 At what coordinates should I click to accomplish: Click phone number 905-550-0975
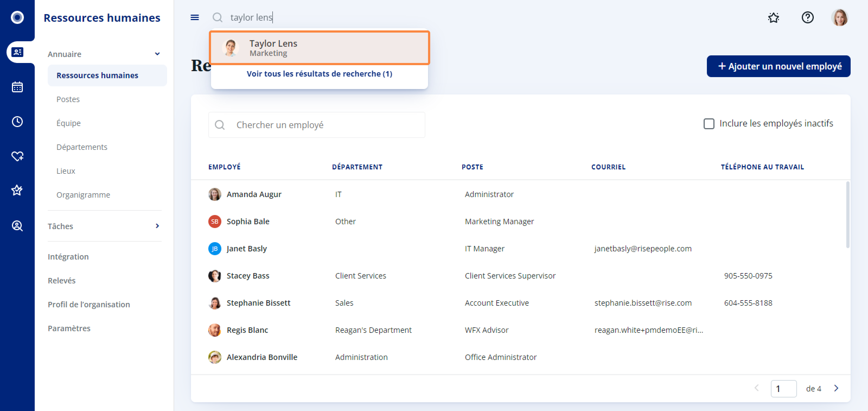(x=748, y=276)
